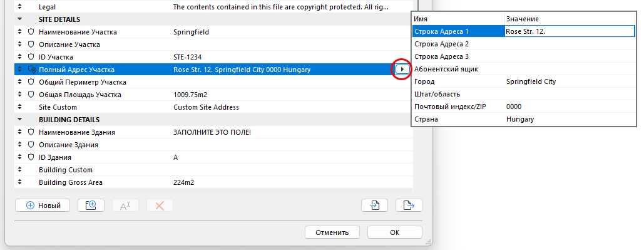Select the Страна row
Viewport: 644px width, 250px height.
pos(524,119)
